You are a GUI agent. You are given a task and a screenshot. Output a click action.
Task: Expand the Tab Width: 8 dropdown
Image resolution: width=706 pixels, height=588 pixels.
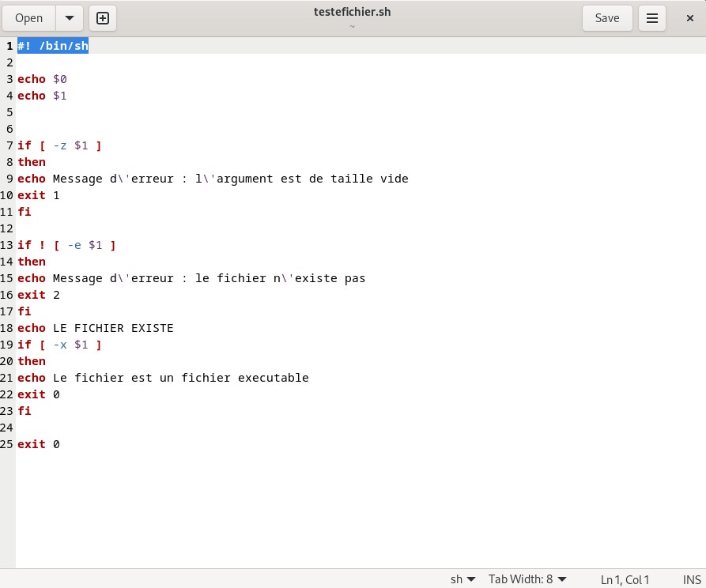click(x=527, y=579)
